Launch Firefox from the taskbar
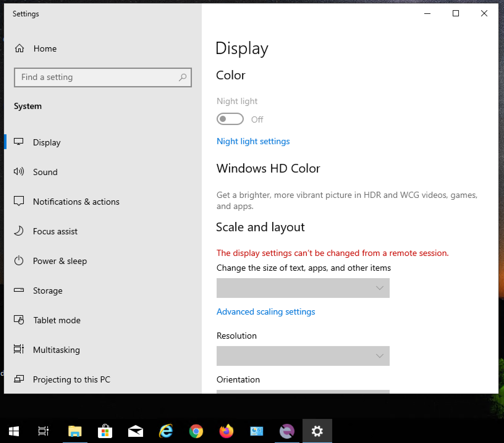 tap(226, 431)
